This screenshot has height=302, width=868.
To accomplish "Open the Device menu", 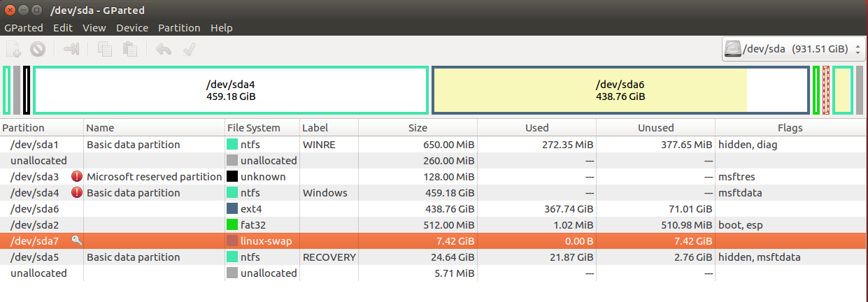I will tap(132, 28).
